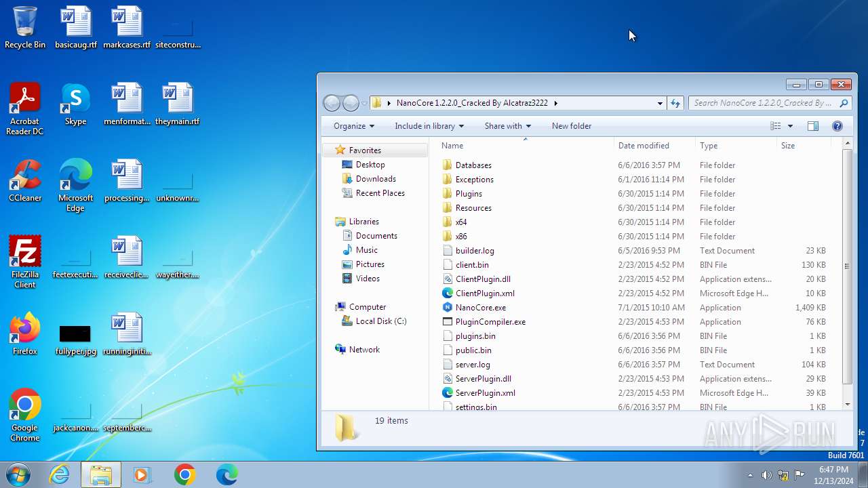
Task: Create a New folder
Action: point(572,126)
